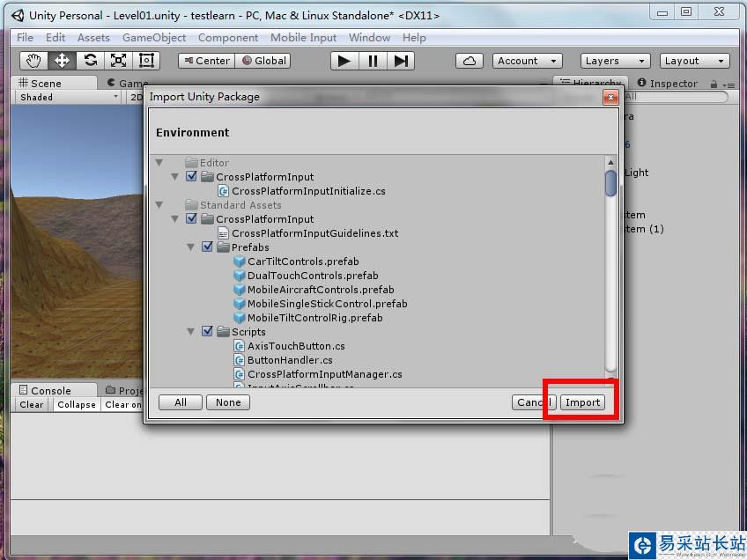Click the Scripts folder icon
747x560 pixels.
223,332
